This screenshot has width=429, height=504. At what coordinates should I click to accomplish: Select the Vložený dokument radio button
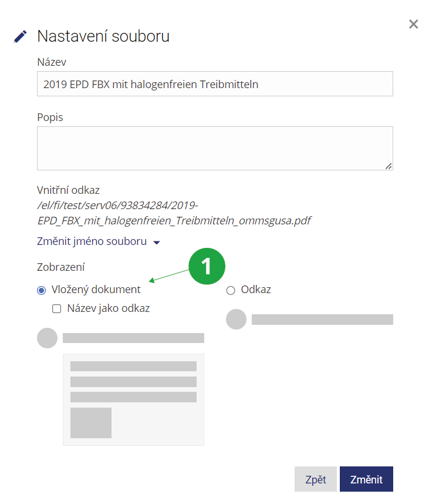point(41,290)
